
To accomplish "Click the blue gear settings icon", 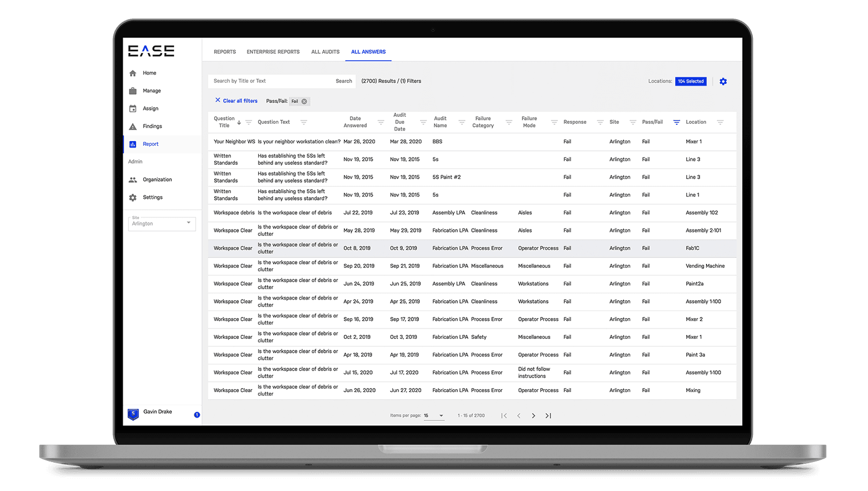I will tap(723, 82).
